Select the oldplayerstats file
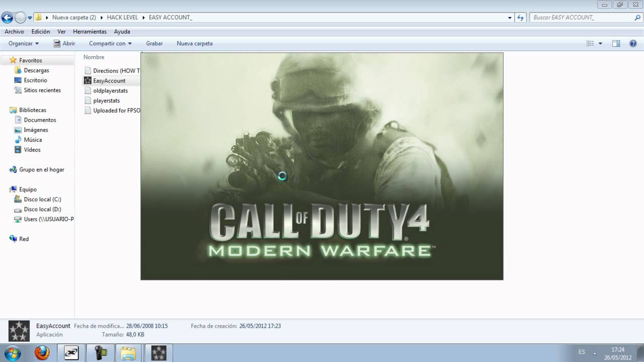 pyautogui.click(x=110, y=90)
